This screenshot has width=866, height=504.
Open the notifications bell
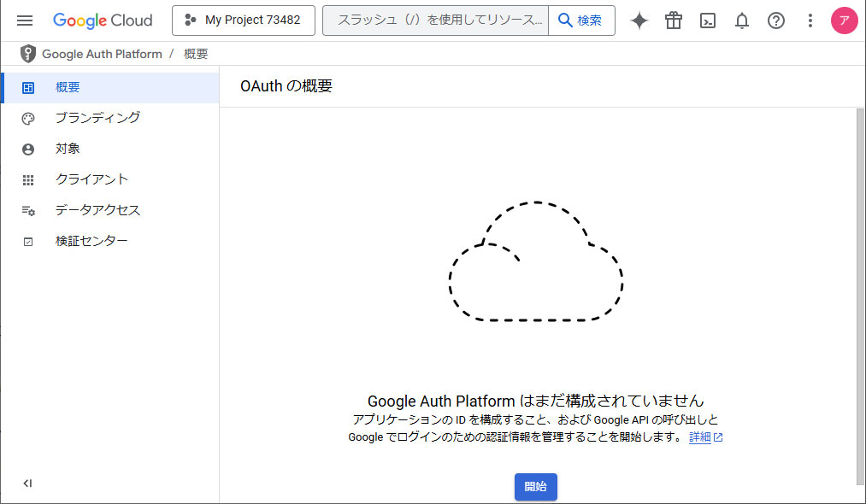[x=742, y=21]
